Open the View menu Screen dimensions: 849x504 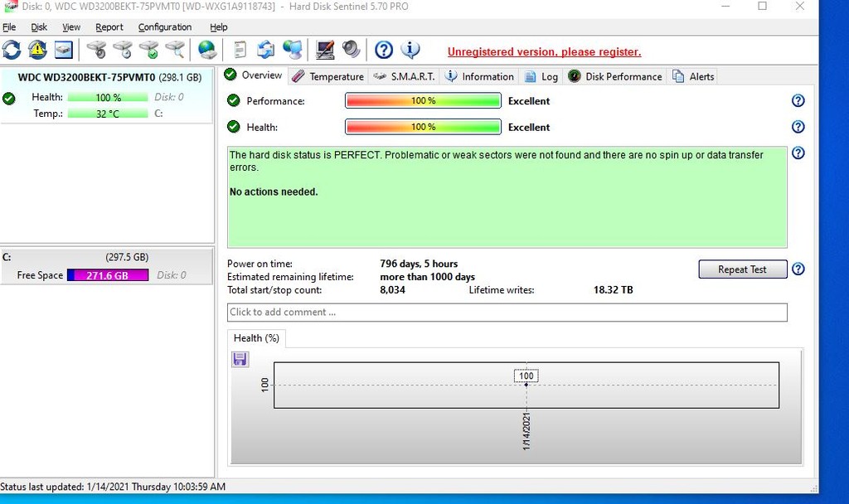71,27
